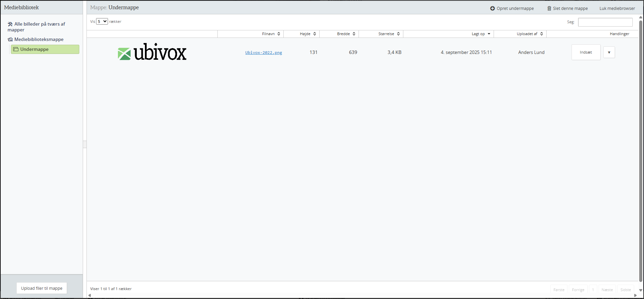Image resolution: width=644 pixels, height=299 pixels.
Task: Click the tools icon beside Alle billeder
Action: click(10, 24)
